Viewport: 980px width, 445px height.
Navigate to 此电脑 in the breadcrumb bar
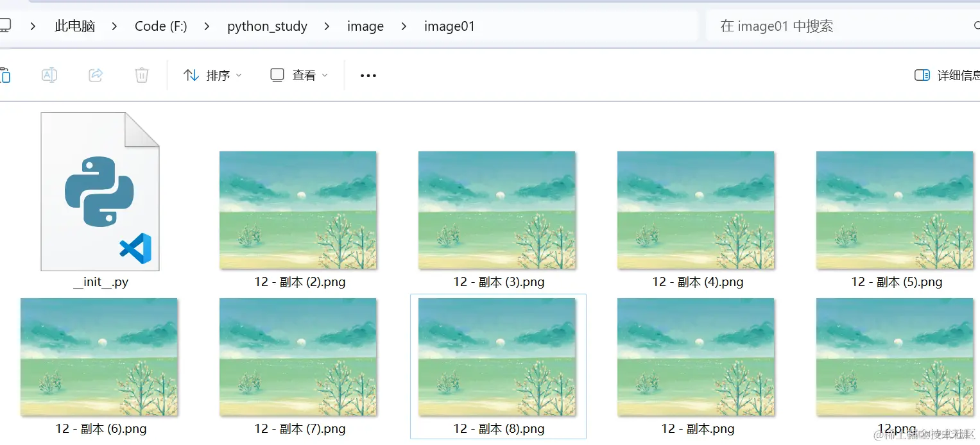[74, 26]
